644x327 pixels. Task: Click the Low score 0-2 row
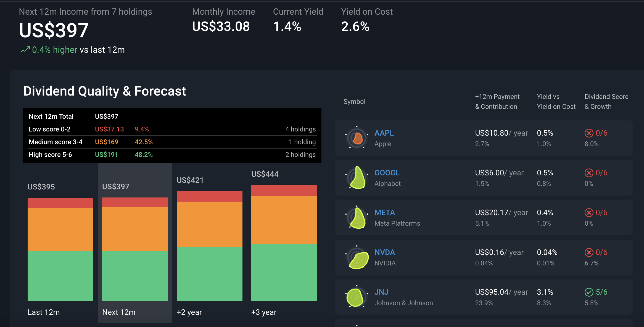pos(172,129)
